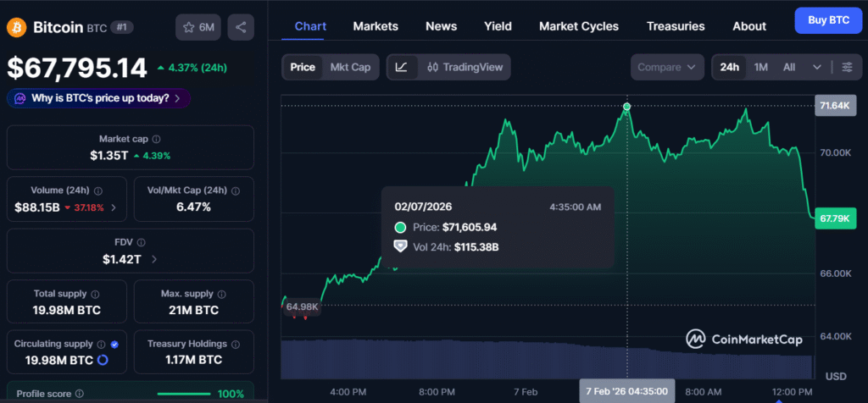The image size is (868, 403).
Task: Select the Price chart toggle
Action: coord(303,67)
